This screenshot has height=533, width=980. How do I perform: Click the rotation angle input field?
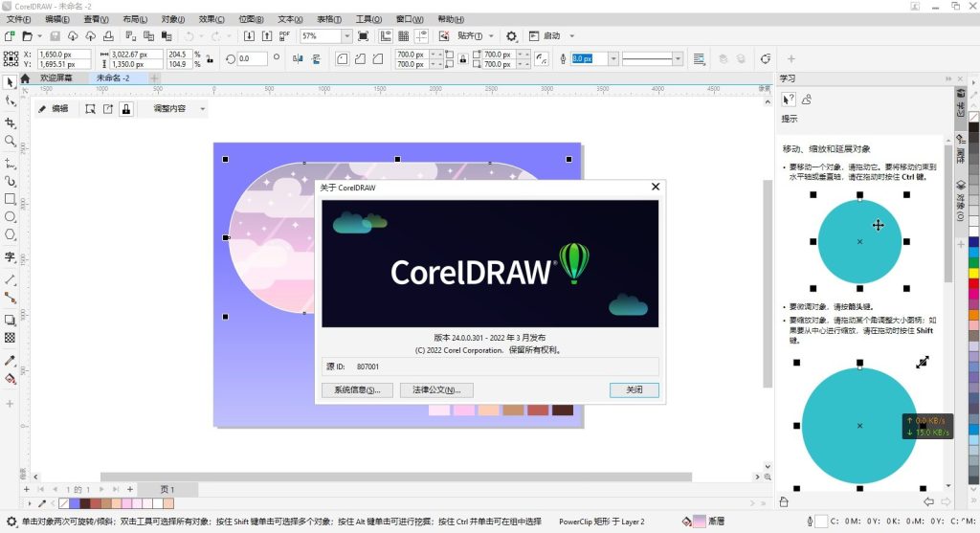(x=252, y=58)
